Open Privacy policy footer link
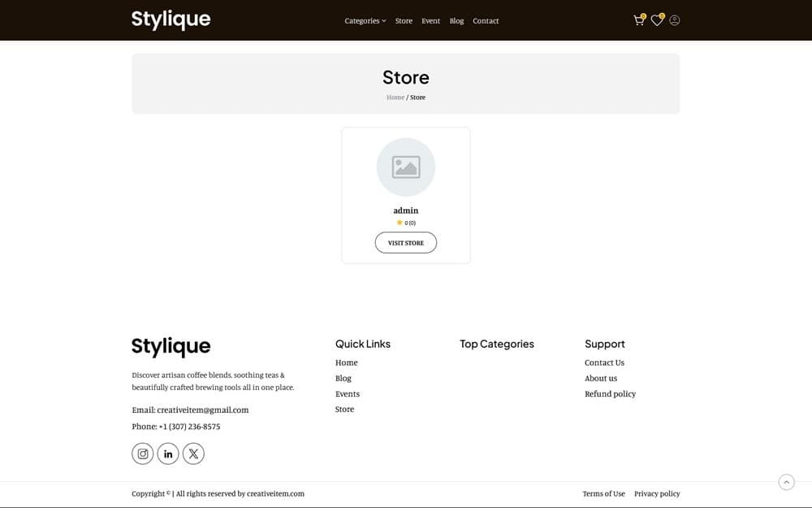Viewport: 812px width, 508px height. point(657,494)
